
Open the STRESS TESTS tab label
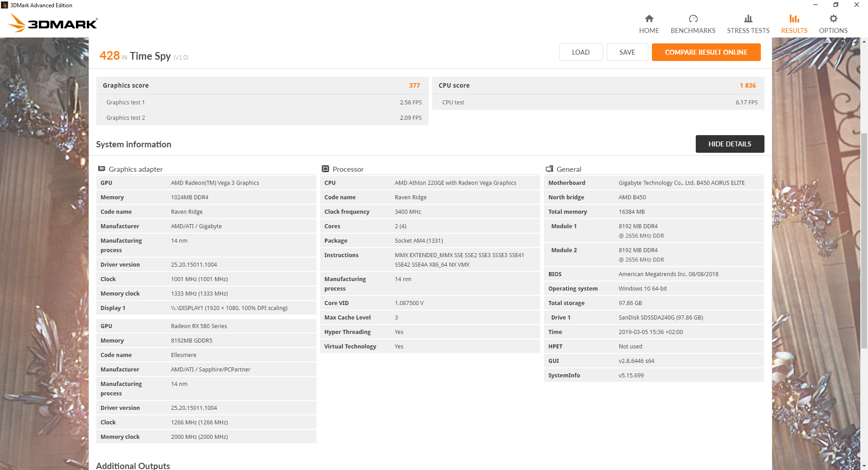click(x=748, y=31)
